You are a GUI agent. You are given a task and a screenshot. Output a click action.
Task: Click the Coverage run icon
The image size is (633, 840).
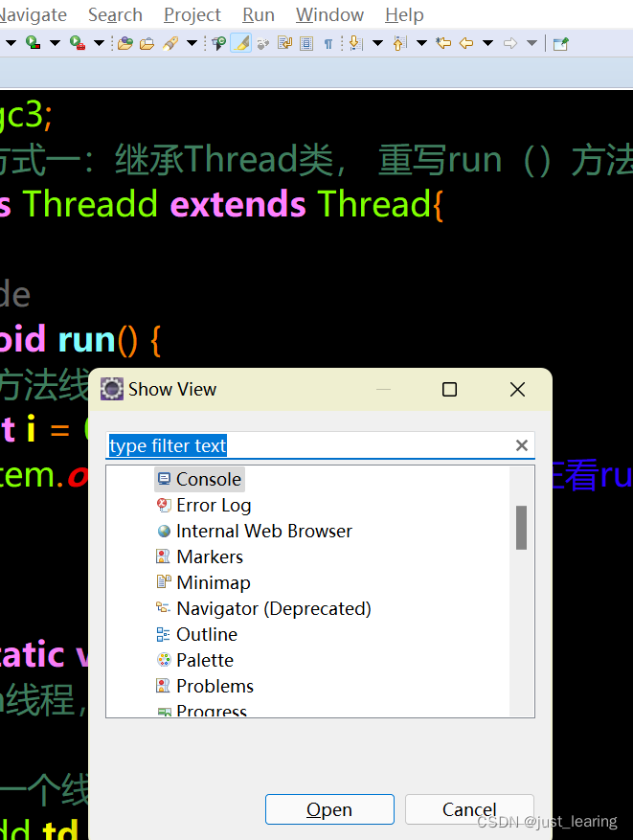click(x=33, y=43)
